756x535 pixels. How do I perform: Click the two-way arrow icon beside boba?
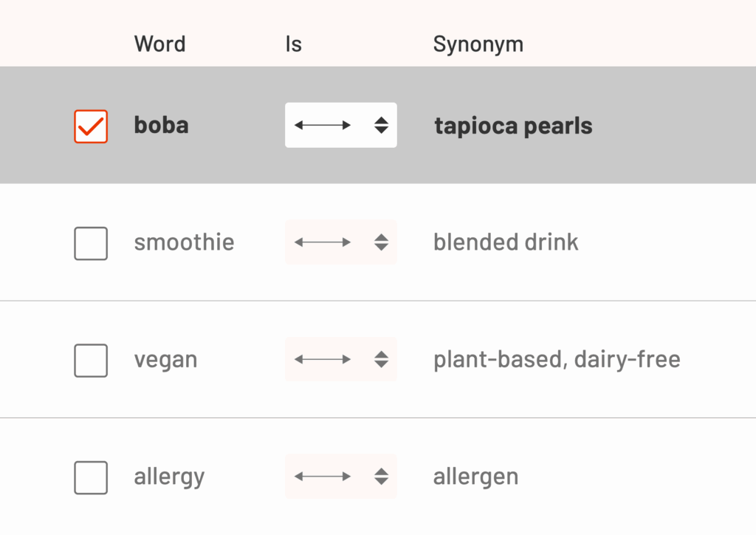coord(323,126)
